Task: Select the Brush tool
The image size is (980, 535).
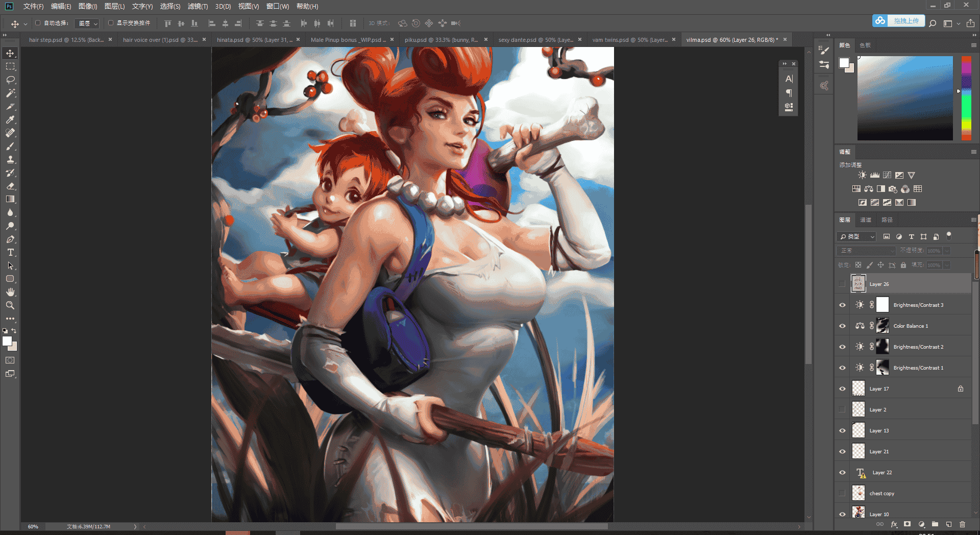Action: [10, 146]
